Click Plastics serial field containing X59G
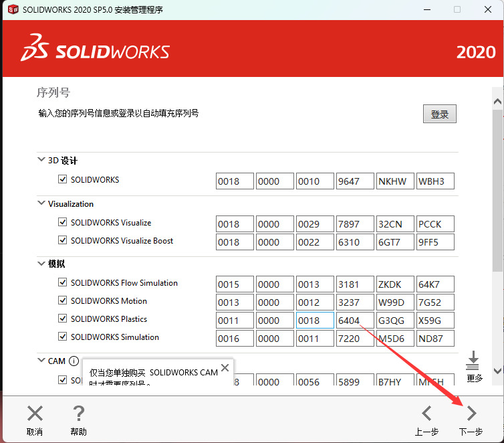The image size is (504, 443). click(x=435, y=320)
